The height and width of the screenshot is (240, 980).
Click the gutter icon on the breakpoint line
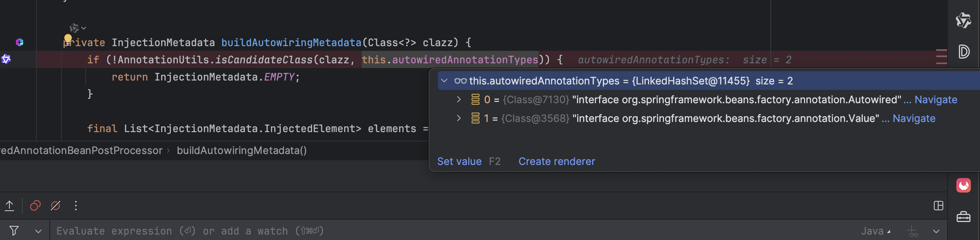tap(6, 59)
